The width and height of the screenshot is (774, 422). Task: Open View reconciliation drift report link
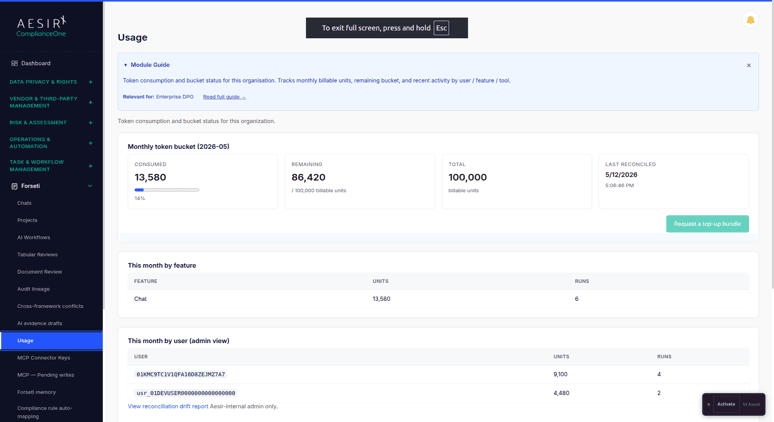[x=168, y=406]
